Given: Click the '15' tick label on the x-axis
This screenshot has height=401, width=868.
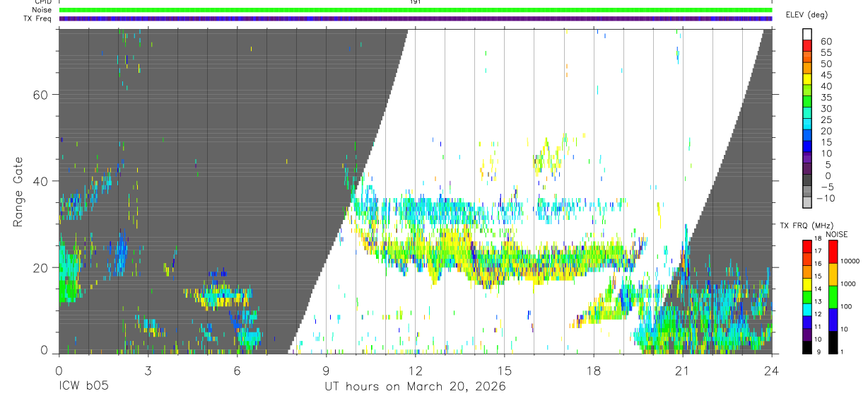Looking at the screenshot, I should coord(505,370).
